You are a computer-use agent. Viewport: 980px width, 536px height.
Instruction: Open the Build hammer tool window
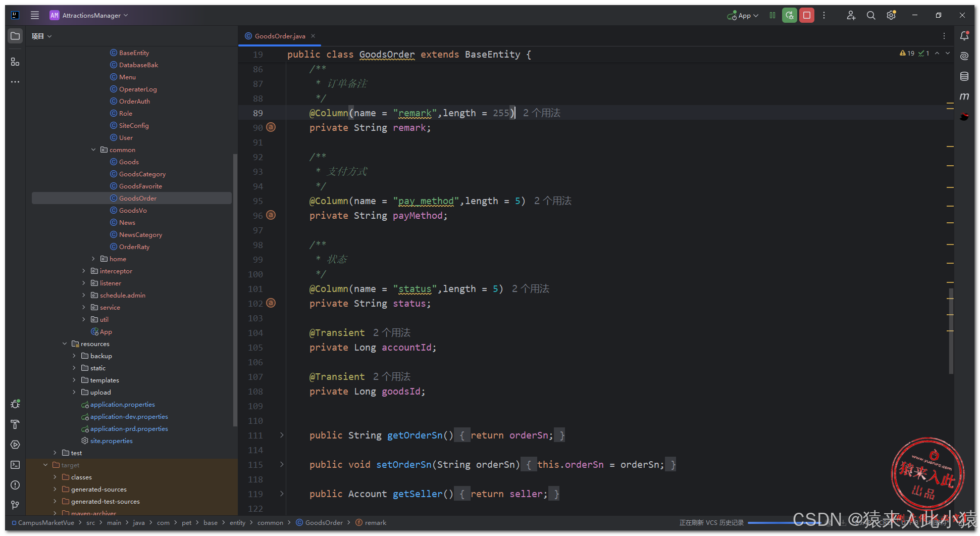point(15,424)
